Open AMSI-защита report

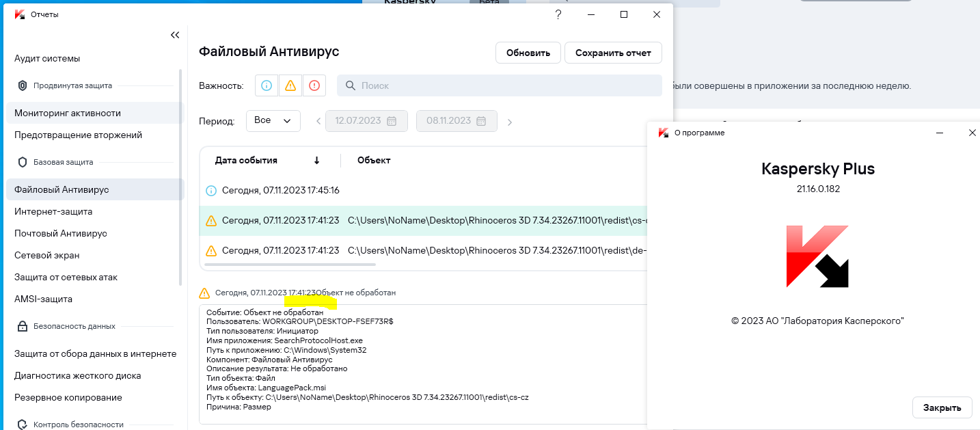click(43, 299)
